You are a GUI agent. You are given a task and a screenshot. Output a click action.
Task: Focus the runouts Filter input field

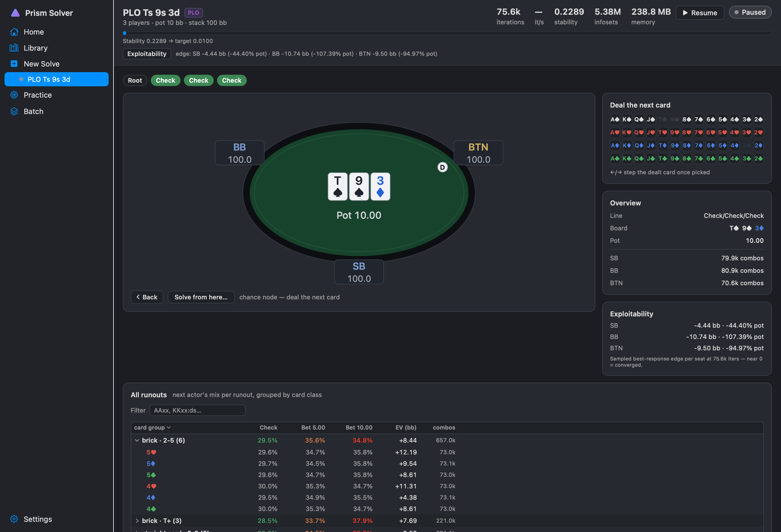coord(197,410)
